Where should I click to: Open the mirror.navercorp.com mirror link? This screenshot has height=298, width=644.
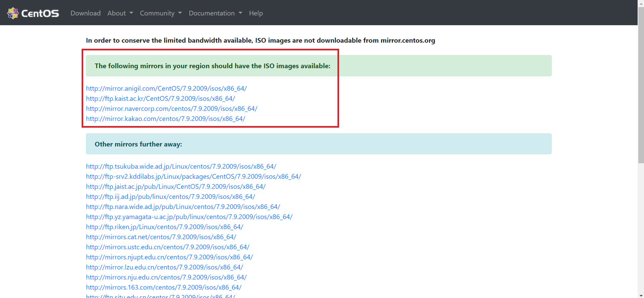[172, 109]
